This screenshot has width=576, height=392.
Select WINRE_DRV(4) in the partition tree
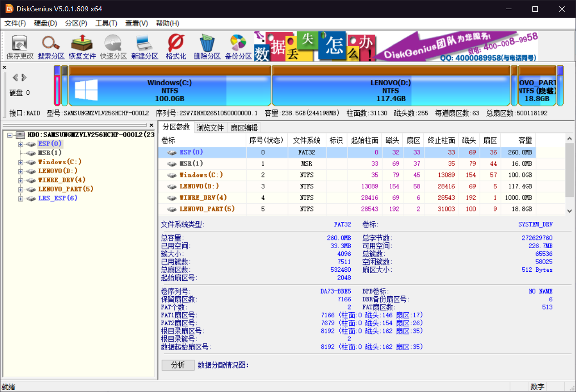click(62, 180)
